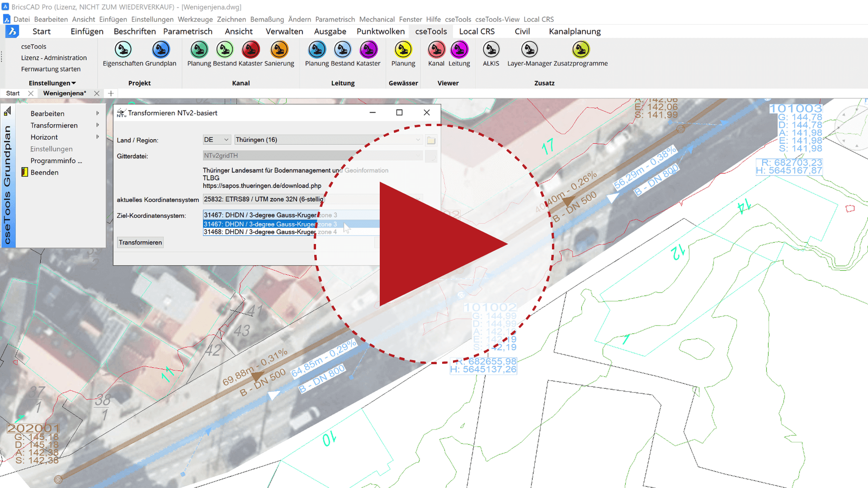Open the Grundplan project tool
The height and width of the screenshot is (488, 868).
(160, 50)
